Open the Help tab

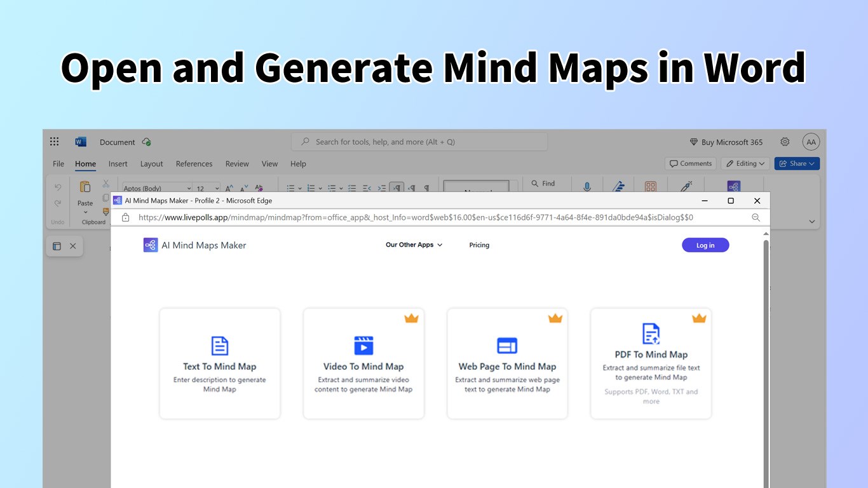pos(298,163)
